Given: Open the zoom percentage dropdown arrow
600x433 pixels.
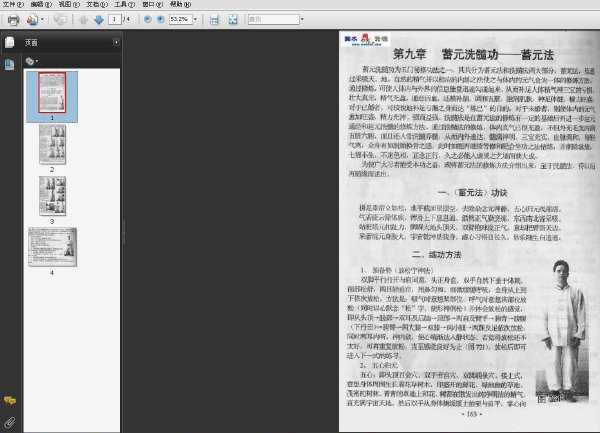Looking at the screenshot, I should [x=195, y=19].
